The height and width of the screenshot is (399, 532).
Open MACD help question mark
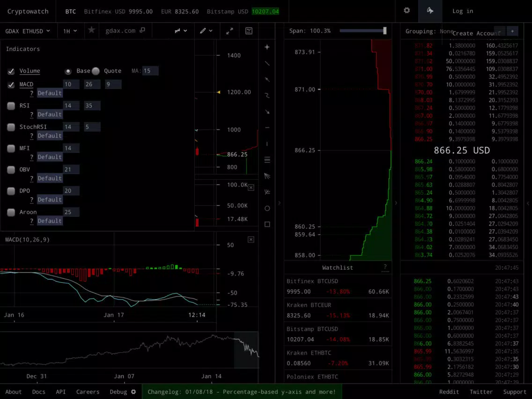31,93
